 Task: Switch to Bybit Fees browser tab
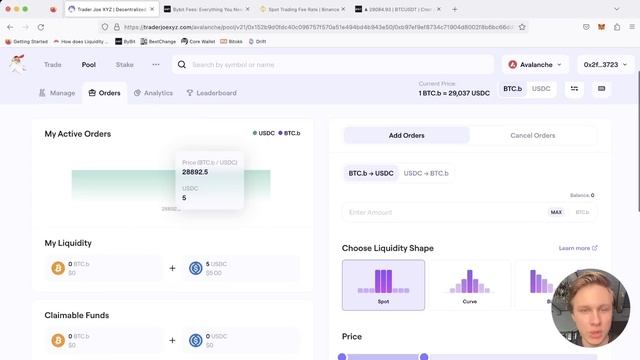(207, 9)
